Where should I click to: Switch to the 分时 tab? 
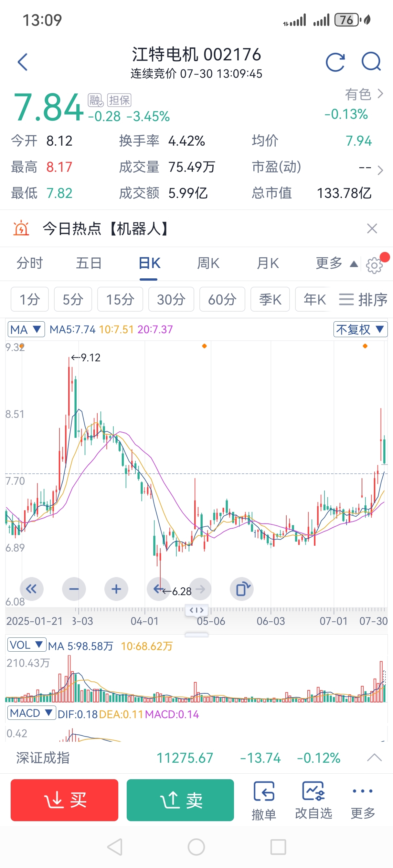click(30, 263)
